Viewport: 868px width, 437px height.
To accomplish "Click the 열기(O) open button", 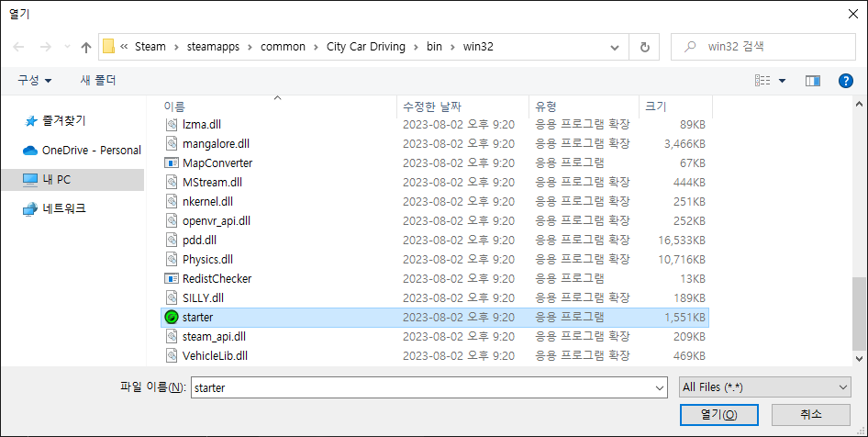I will pyautogui.click(x=718, y=414).
